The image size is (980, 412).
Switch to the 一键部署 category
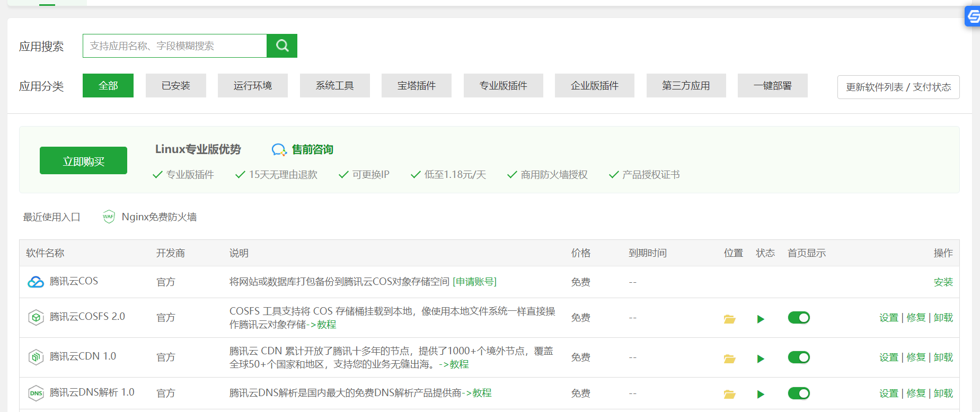773,85
